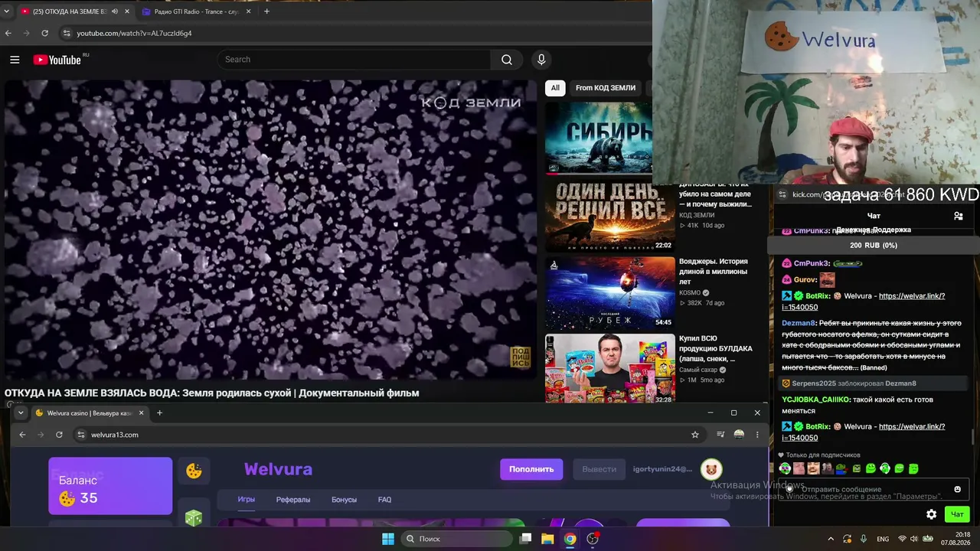
Task: Close the Радио GTI Radio tab
Action: pos(248,11)
